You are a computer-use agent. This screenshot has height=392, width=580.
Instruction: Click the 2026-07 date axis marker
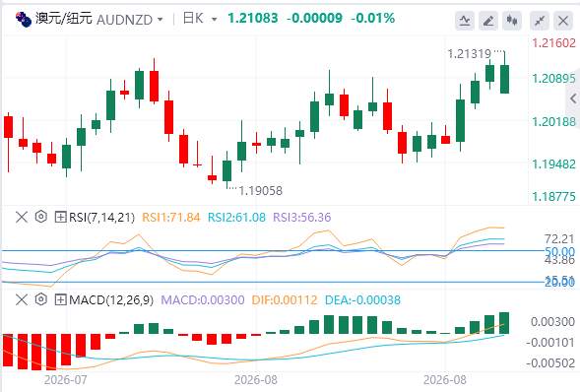click(65, 380)
